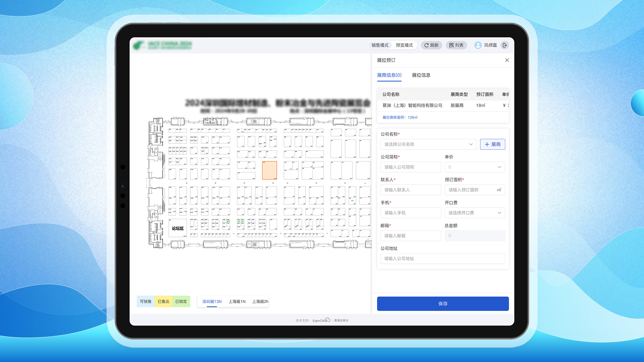Viewport: 644px width, 362px height.
Task: Refresh the floor plan with 刷新
Action: pos(432,45)
